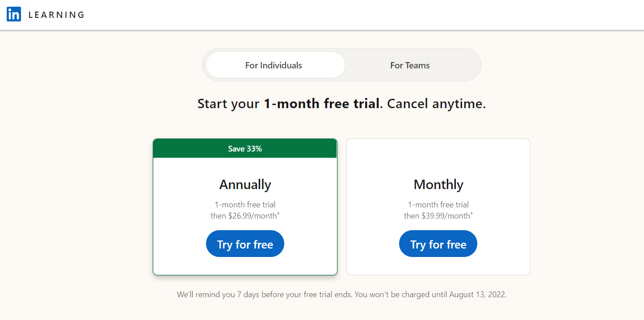
Task: Click the Monthly plan title
Action: click(438, 184)
